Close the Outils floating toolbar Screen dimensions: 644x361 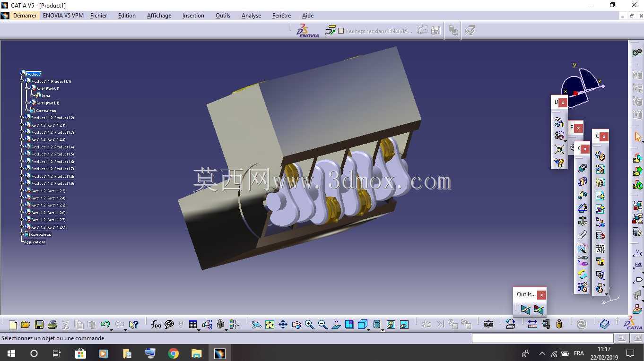(541, 294)
